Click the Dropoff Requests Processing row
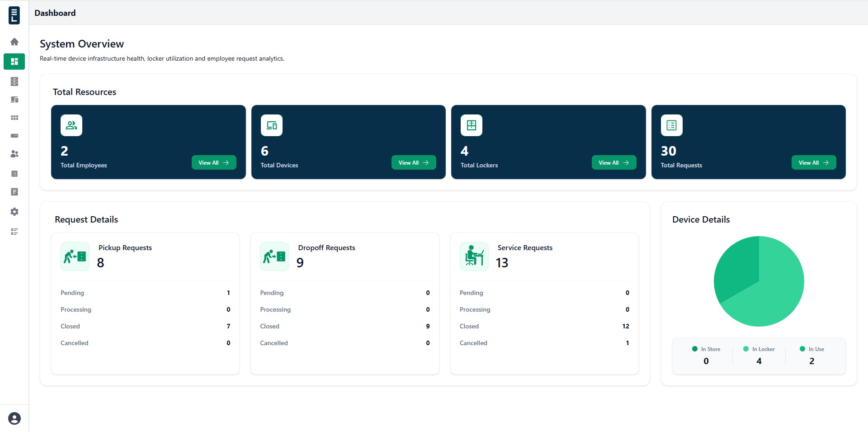This screenshot has height=432, width=868. [345, 309]
